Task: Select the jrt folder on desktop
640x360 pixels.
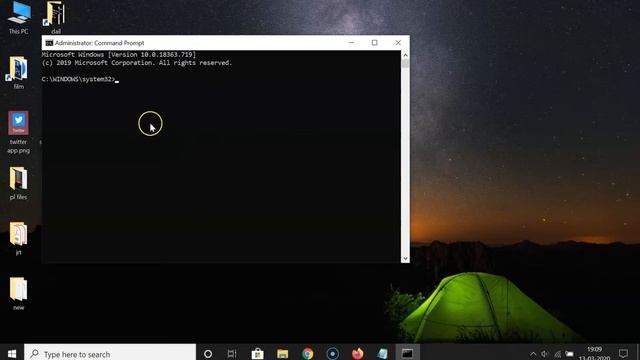Action: 18,239
